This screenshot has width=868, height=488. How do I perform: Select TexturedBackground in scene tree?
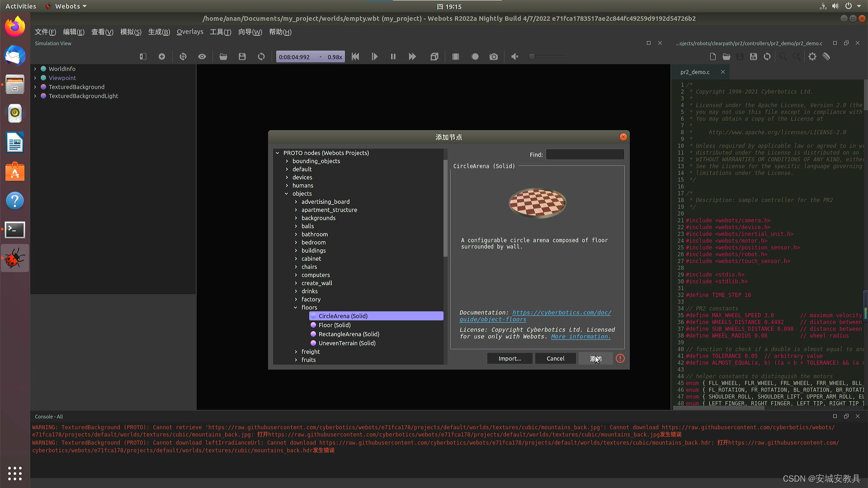76,87
